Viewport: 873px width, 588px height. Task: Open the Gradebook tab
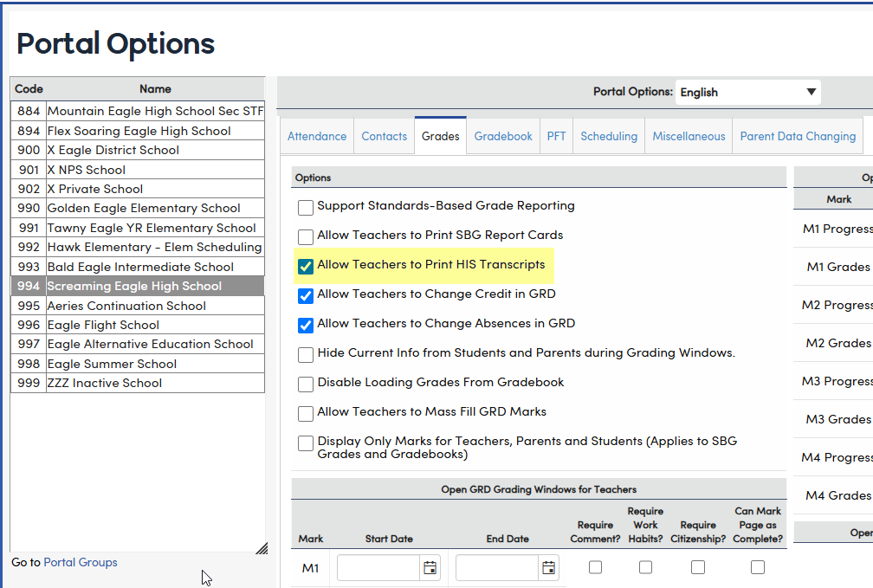(503, 137)
